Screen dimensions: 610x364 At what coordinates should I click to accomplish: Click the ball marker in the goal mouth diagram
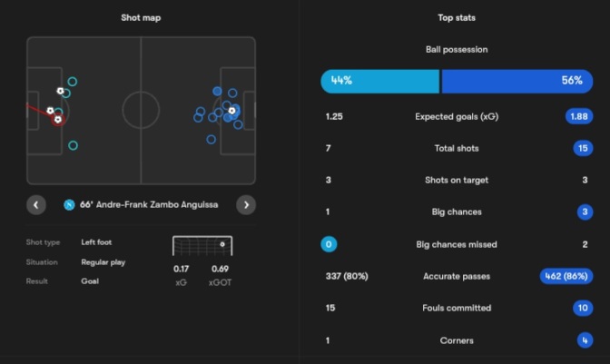click(221, 243)
